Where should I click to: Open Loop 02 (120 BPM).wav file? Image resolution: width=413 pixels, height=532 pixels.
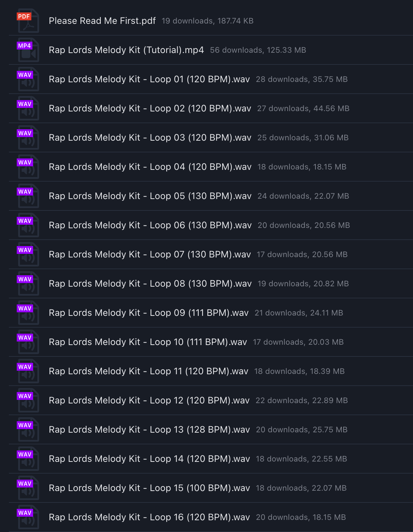(150, 109)
